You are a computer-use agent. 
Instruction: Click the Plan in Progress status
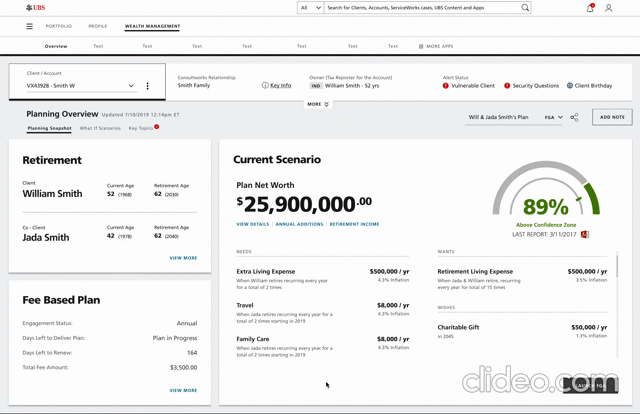coord(175,338)
